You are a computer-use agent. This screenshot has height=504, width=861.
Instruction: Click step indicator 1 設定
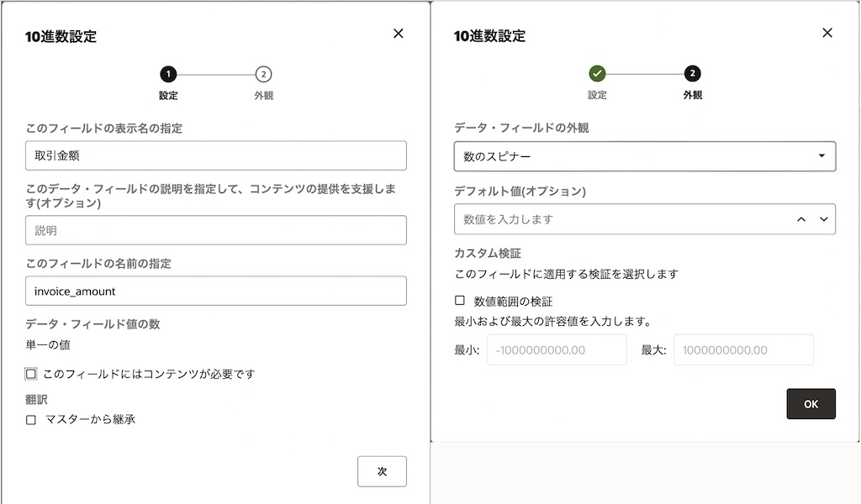[168, 74]
